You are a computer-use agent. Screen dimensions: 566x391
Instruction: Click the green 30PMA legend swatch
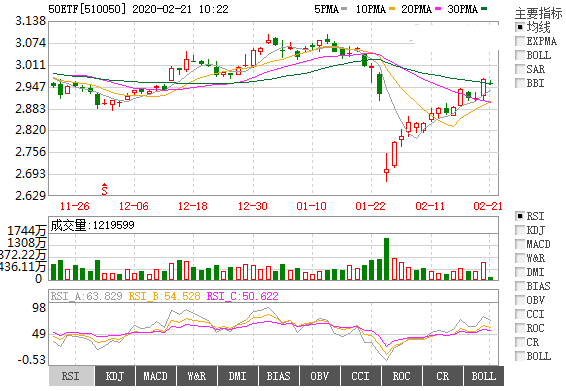tap(484, 9)
